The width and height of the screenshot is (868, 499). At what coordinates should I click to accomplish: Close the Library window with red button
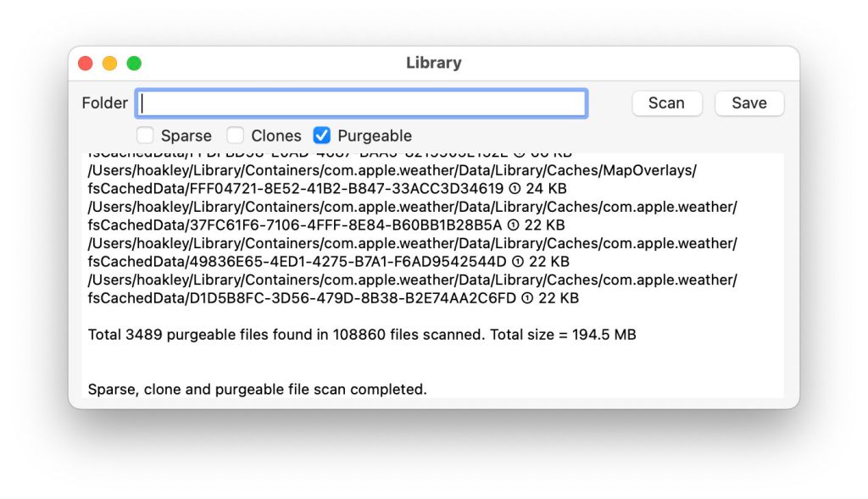(x=85, y=64)
